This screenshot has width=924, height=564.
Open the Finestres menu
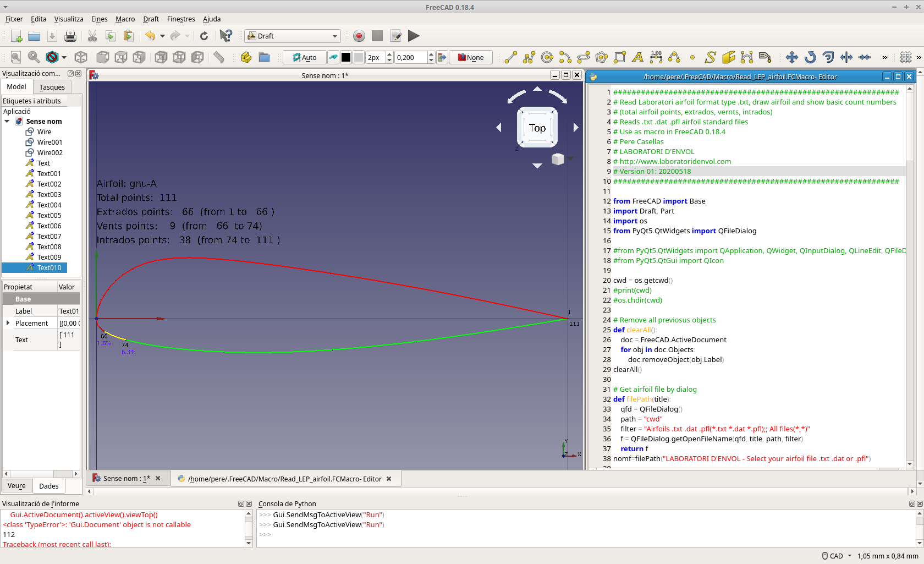pos(181,19)
